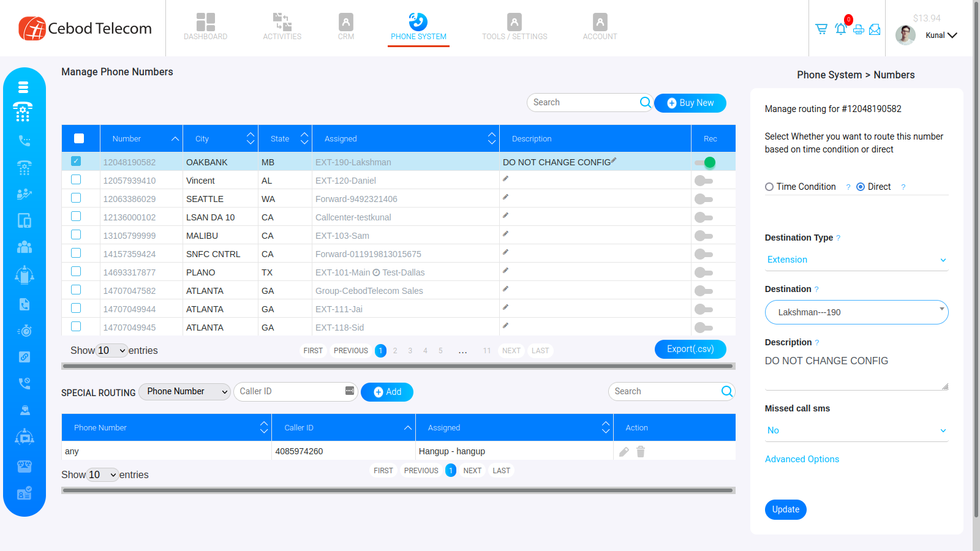980x551 pixels.
Task: Toggle the select-all checkbox in table header
Action: pyautogui.click(x=79, y=138)
